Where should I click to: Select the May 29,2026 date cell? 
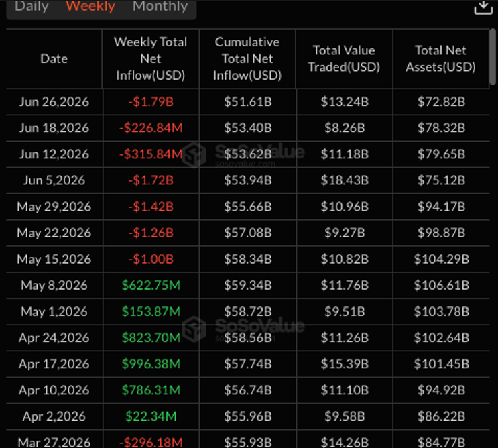coord(54,207)
